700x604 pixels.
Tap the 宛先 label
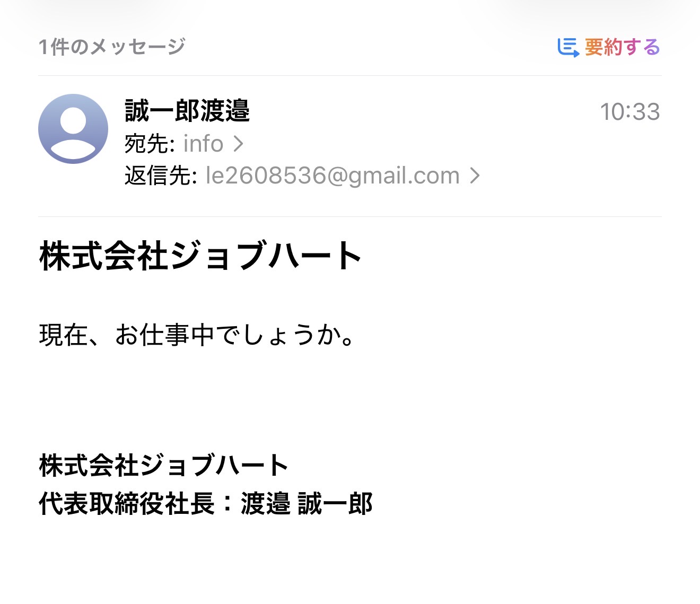tap(148, 144)
